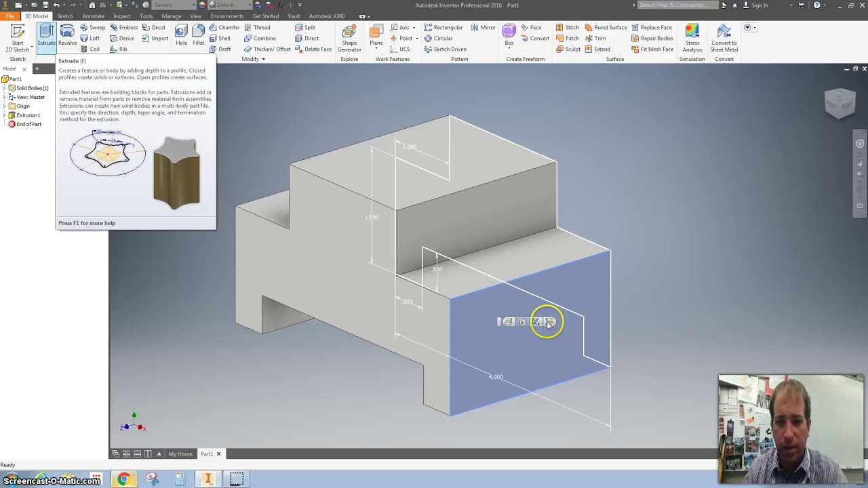
Task: Open the Manage ribbon tab
Action: (x=172, y=16)
